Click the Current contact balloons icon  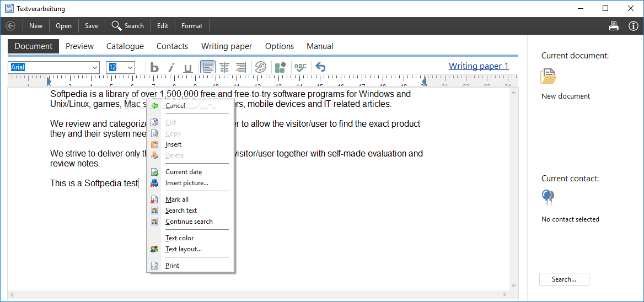[548, 197]
